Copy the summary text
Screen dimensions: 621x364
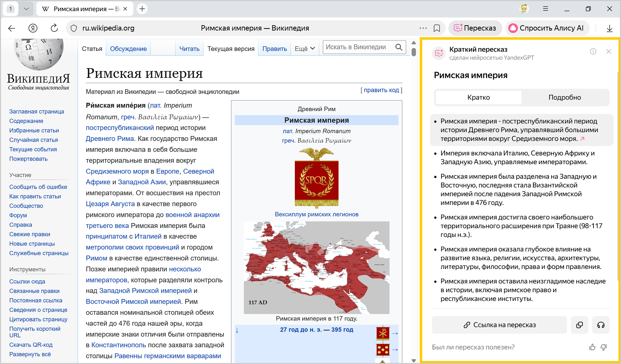coord(579,325)
